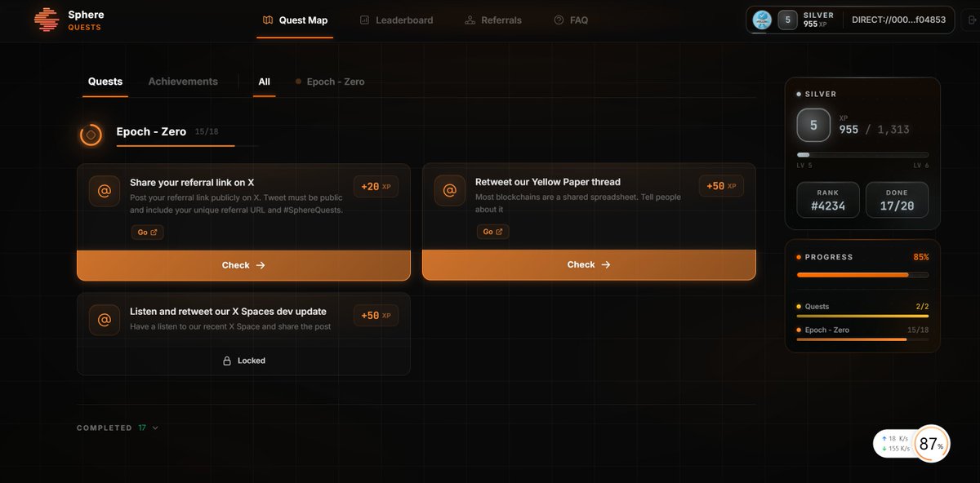980x483 pixels.
Task: Click the +20 XP reward badge
Action: point(376,187)
